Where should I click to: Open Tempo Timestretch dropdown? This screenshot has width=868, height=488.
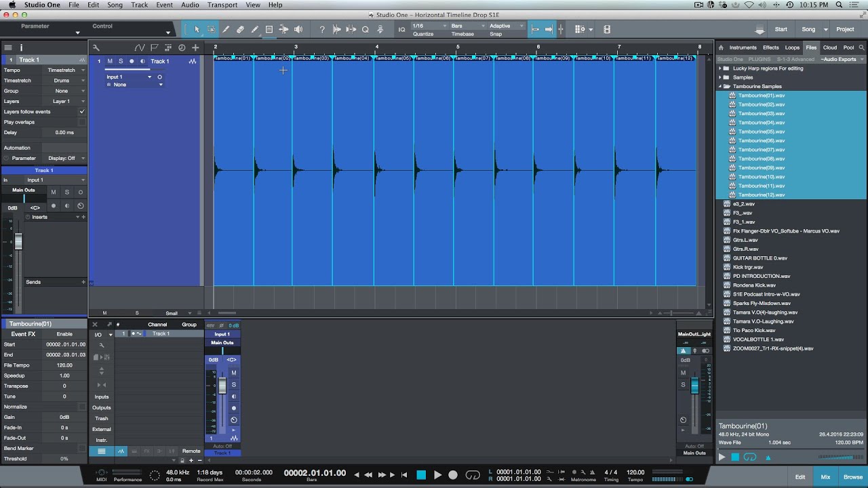tap(64, 70)
